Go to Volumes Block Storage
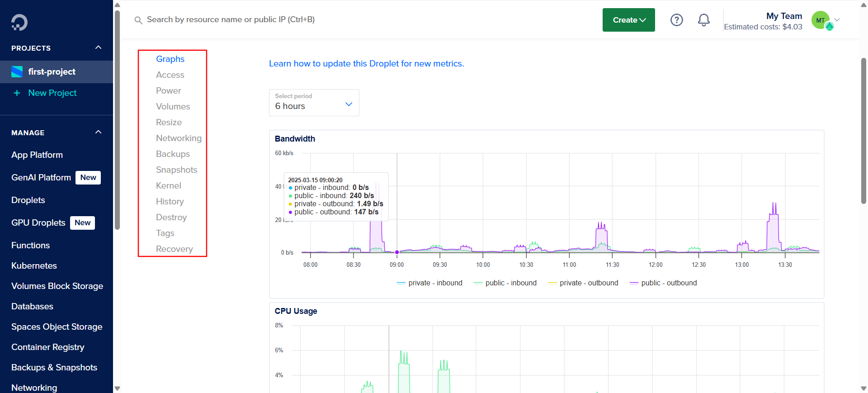 click(x=57, y=286)
